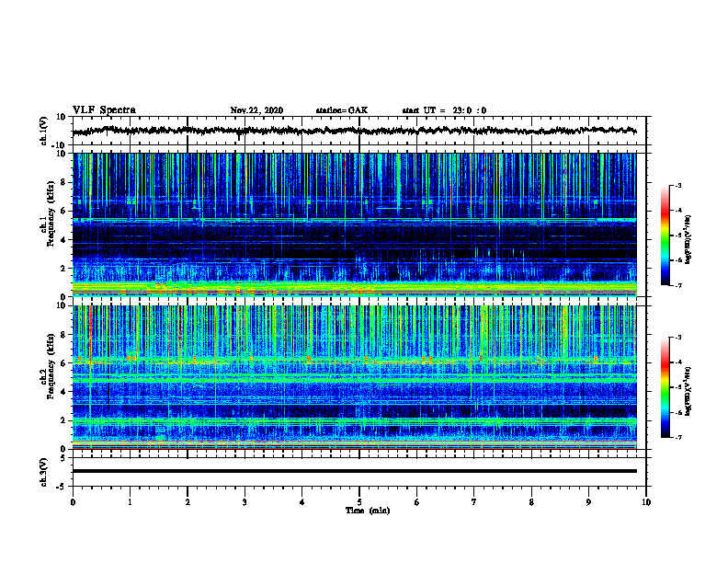Screen dimensions: 728x563
Task: Click the "-7" label on ch.2 color bar
Action: coord(677,438)
